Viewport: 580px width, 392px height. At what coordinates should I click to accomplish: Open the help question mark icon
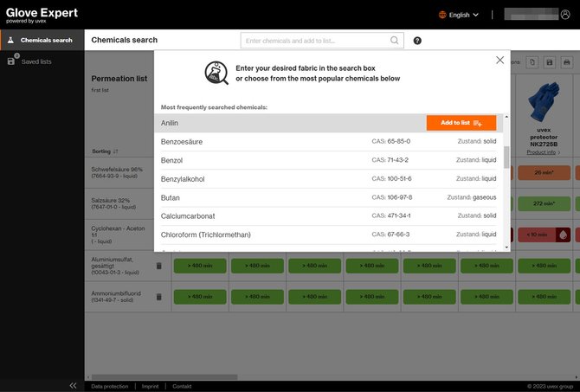point(417,41)
